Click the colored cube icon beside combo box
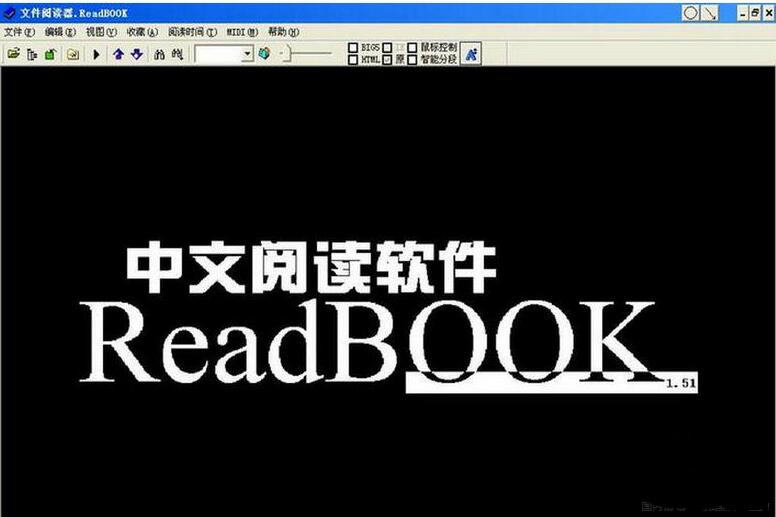The image size is (776, 517). pyautogui.click(x=265, y=53)
